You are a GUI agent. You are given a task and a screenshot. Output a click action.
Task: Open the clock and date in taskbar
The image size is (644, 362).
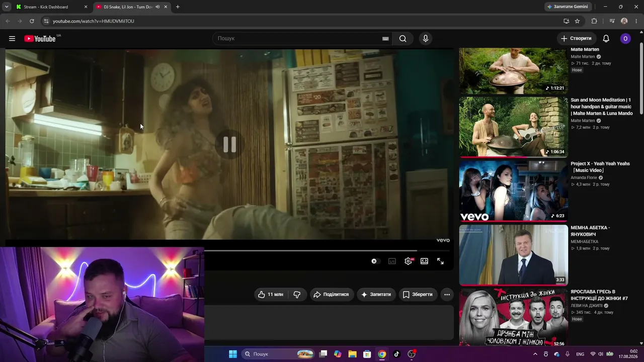pos(628,354)
